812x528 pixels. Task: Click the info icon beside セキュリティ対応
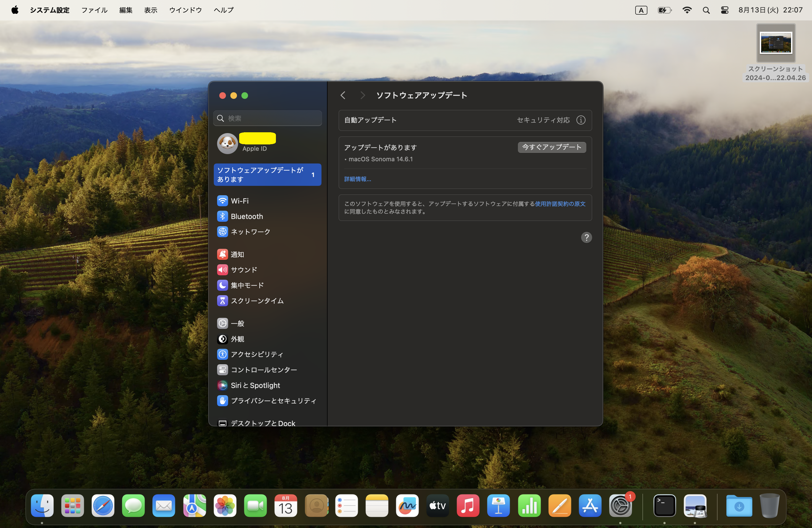(581, 120)
